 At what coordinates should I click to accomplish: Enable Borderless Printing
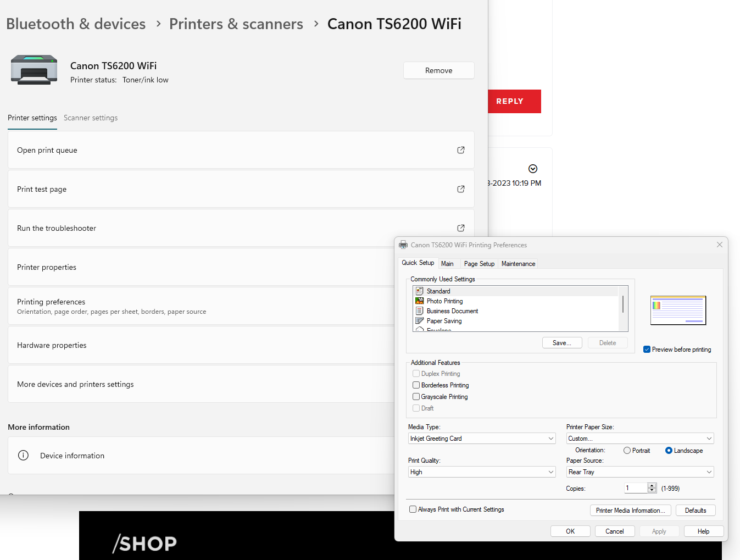(x=416, y=385)
